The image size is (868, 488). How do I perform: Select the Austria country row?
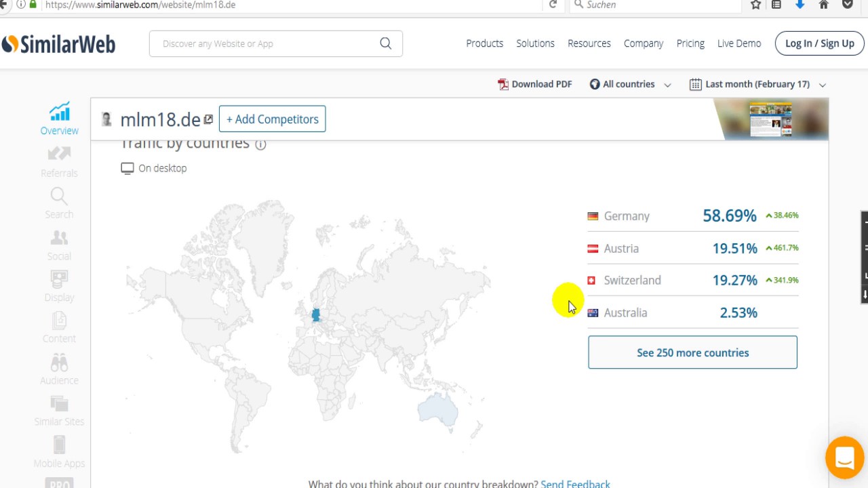692,248
